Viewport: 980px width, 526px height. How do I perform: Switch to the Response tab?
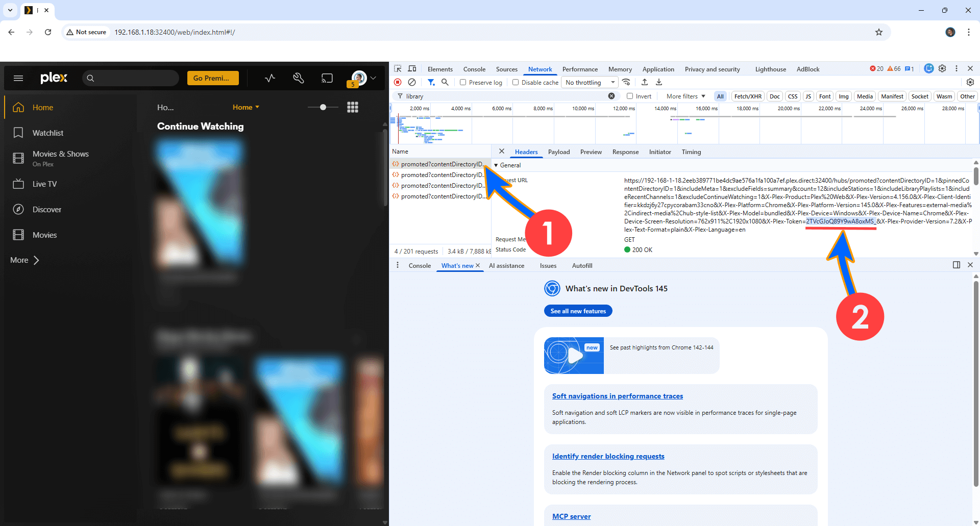click(x=625, y=152)
